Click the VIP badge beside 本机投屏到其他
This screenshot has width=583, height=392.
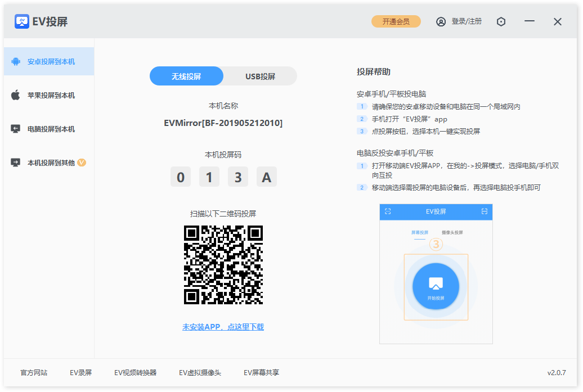[82, 163]
